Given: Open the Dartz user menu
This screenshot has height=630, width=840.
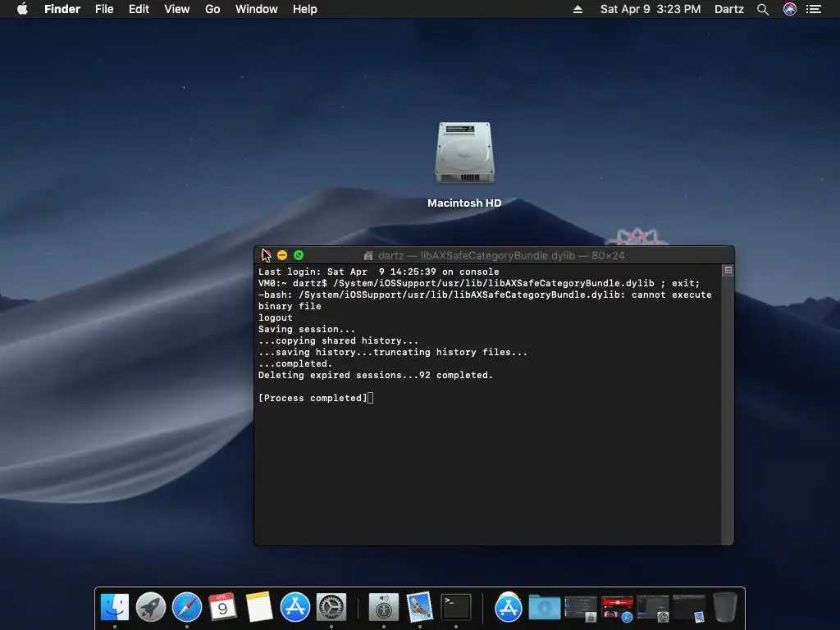Looking at the screenshot, I should point(729,9).
